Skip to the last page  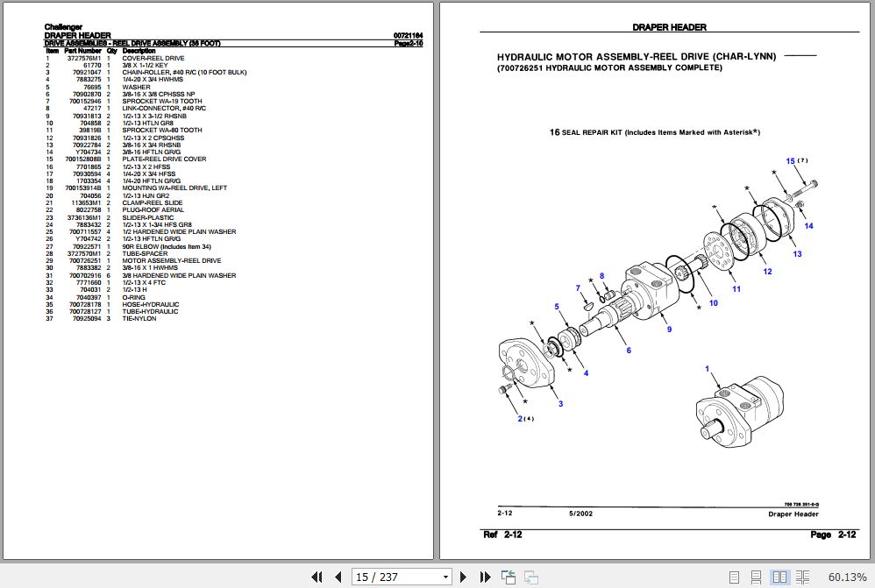(x=485, y=577)
